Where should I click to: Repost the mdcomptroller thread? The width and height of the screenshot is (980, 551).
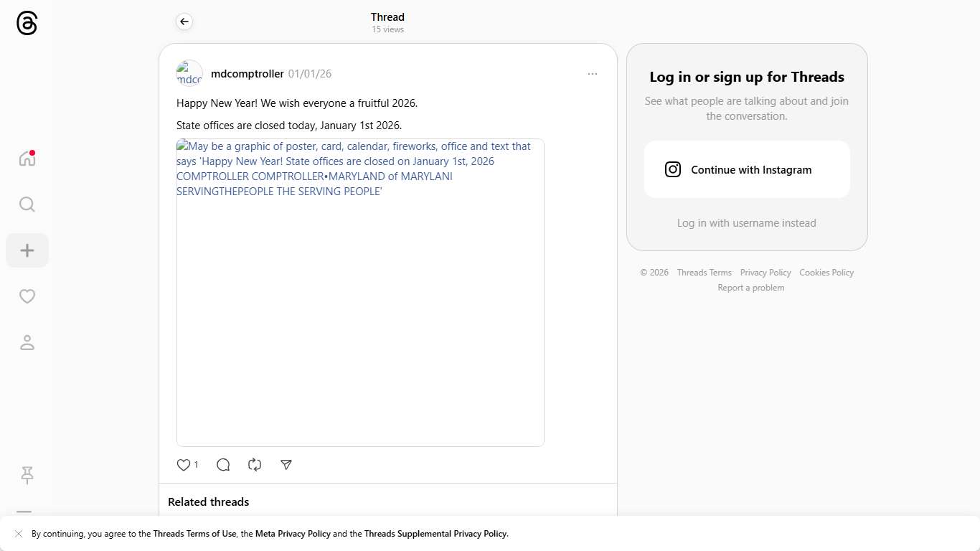click(x=255, y=465)
